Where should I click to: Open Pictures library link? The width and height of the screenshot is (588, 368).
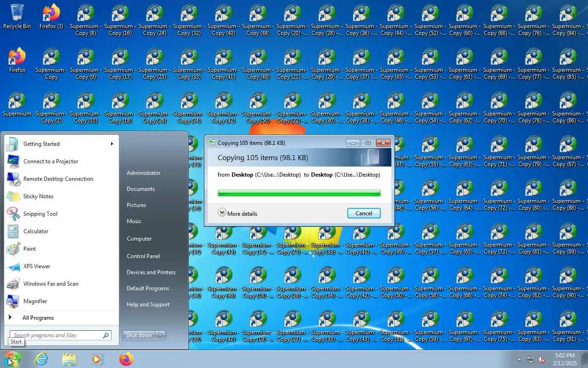tap(136, 205)
